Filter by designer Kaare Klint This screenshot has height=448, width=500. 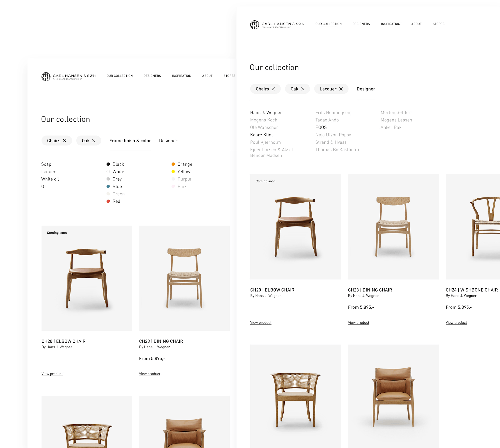(262, 135)
